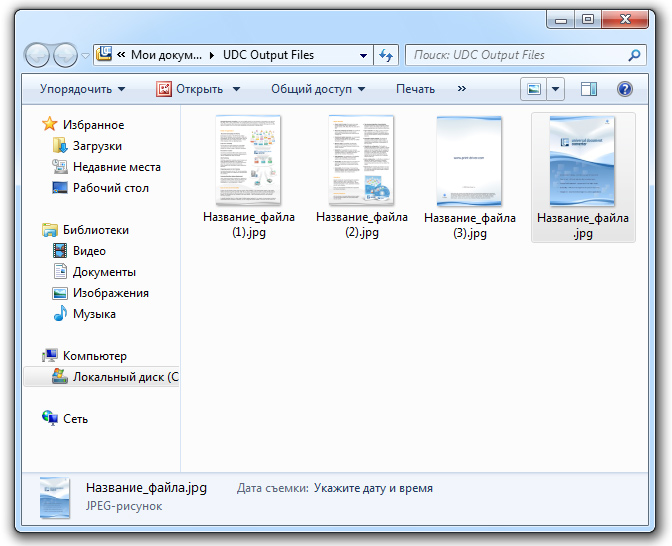Open the Общий доступ menu
The width and height of the screenshot is (672, 546).
[318, 89]
